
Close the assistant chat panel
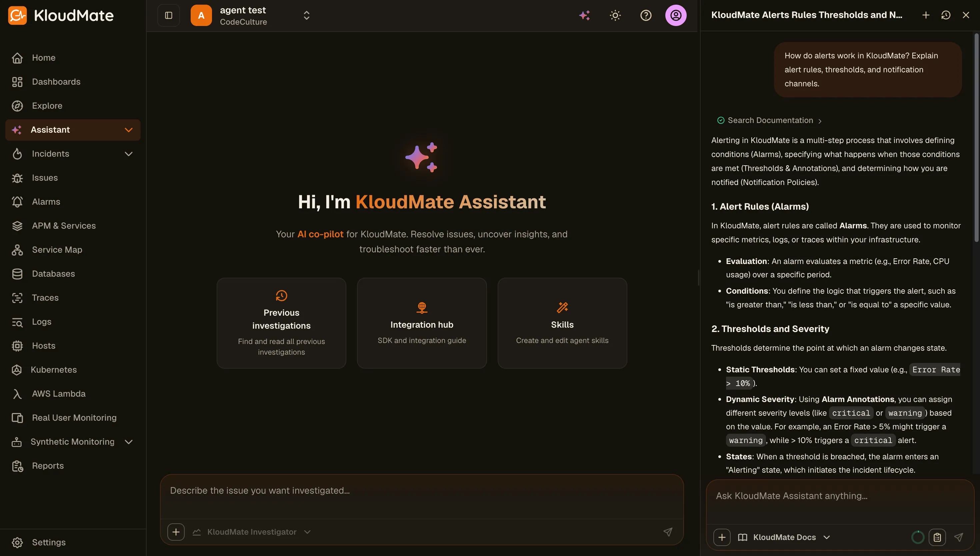point(965,15)
